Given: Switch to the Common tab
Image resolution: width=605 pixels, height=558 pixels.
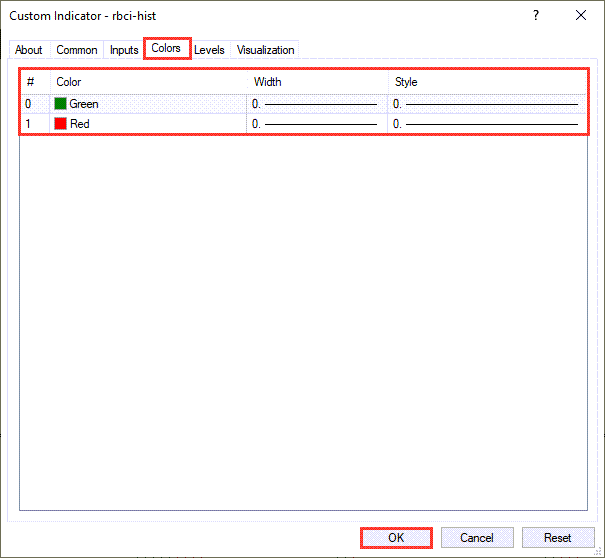Looking at the screenshot, I should coord(77,50).
